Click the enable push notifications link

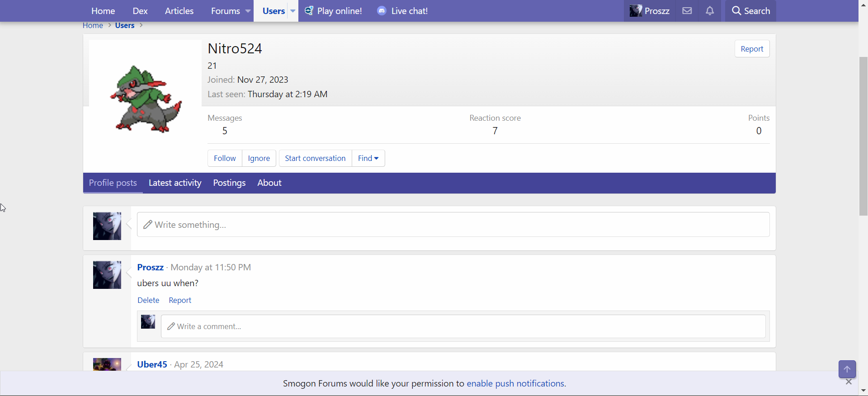[x=515, y=383]
